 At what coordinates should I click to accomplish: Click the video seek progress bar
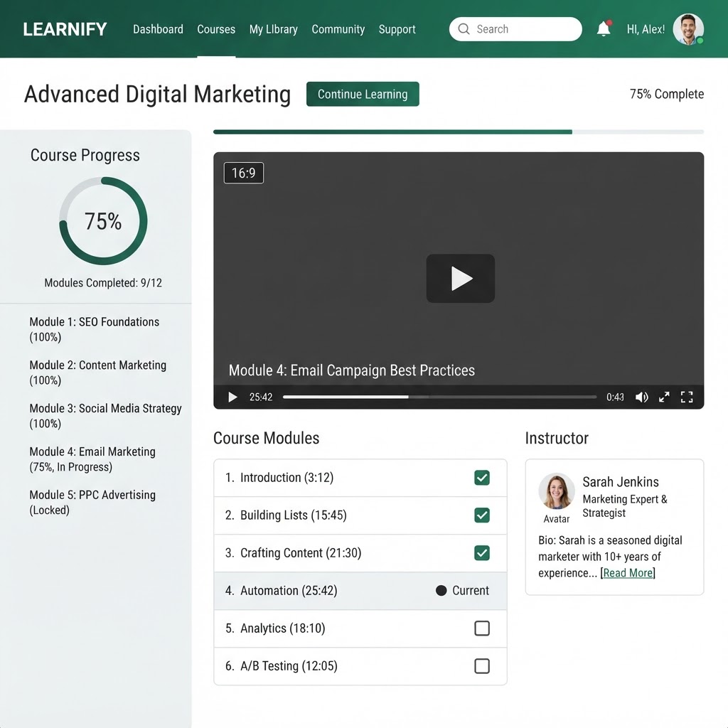(439, 397)
